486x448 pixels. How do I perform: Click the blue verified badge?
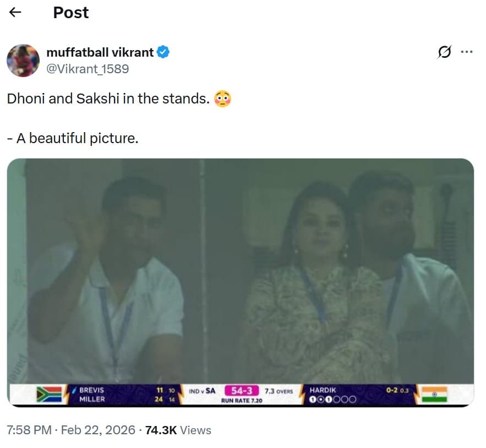click(163, 53)
